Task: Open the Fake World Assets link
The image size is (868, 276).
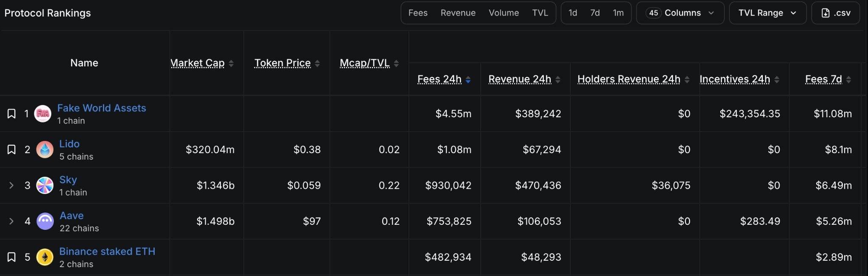Action: [x=102, y=108]
